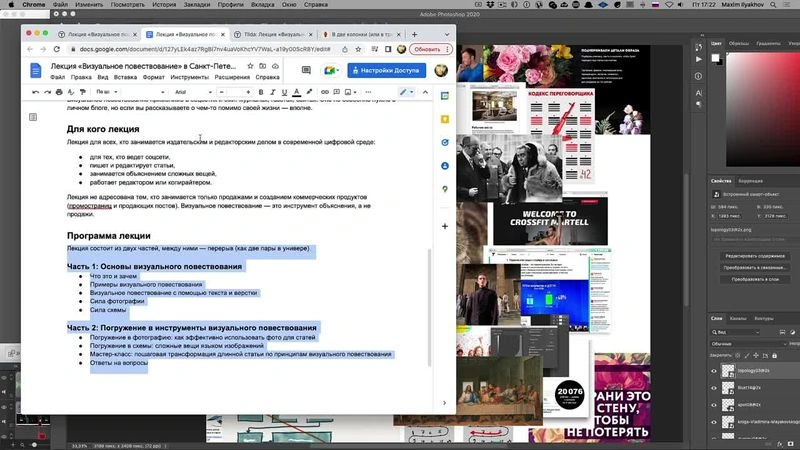Open the editing mode pencil dropdown
800x450 pixels.
tap(407, 92)
